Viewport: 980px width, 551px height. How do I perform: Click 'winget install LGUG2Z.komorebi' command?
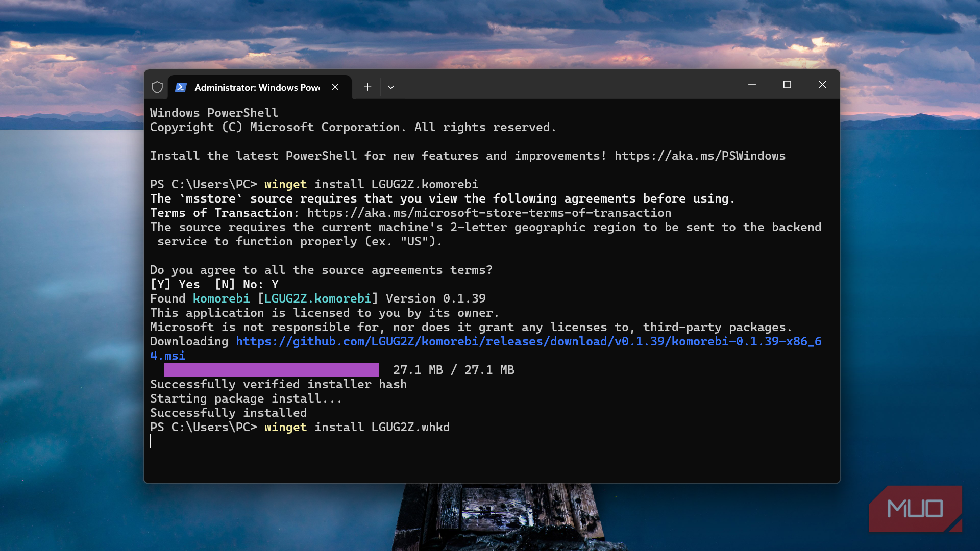pos(372,184)
